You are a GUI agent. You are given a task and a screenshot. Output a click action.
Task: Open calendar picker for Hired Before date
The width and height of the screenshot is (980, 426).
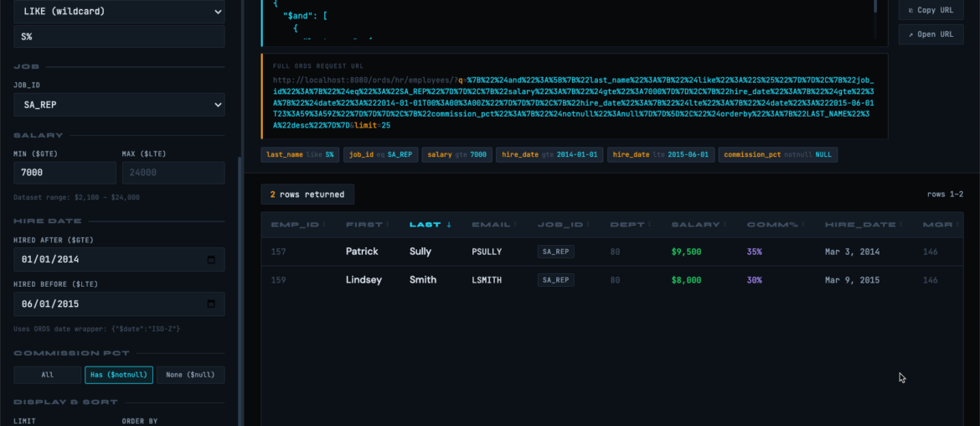211,304
